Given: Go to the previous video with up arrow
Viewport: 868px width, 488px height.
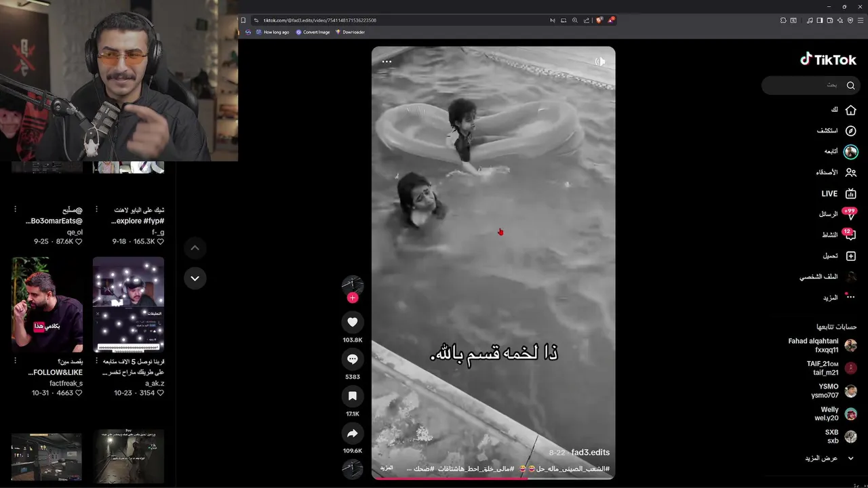Looking at the screenshot, I should click(195, 248).
